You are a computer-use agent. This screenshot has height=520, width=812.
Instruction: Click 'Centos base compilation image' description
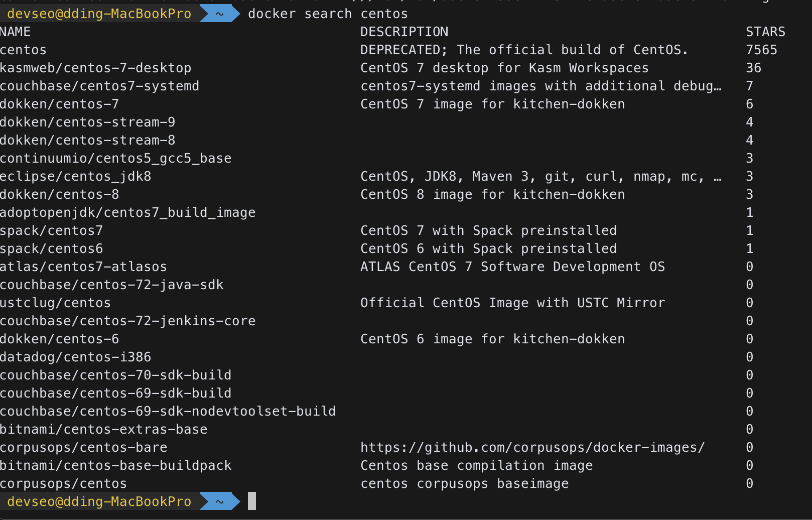pos(476,466)
